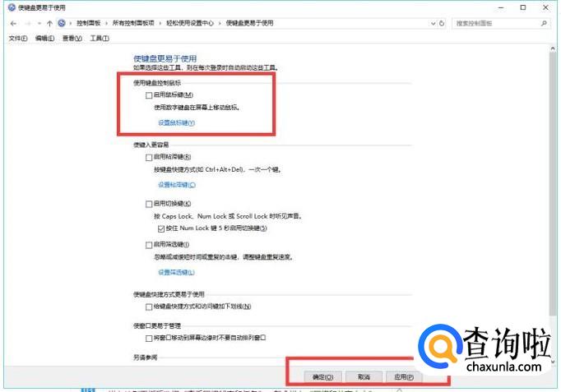
Task: Enable the 启用切换键(K) checkbox
Action: click(149, 204)
